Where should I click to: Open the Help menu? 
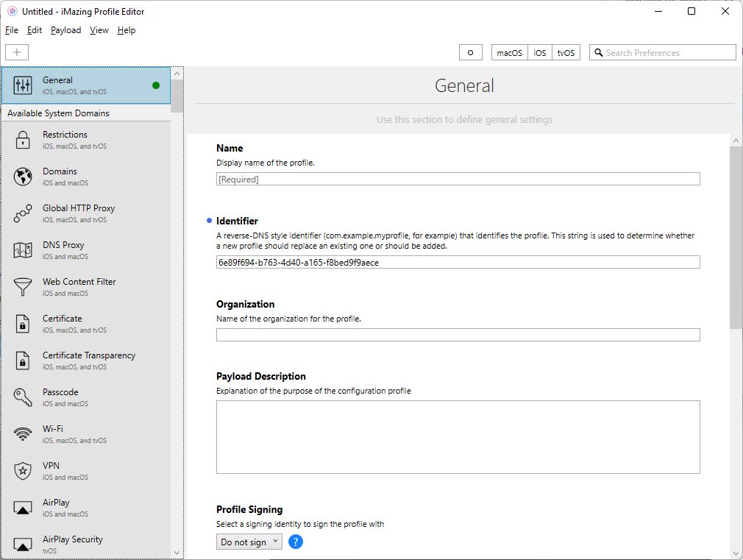coord(127,30)
